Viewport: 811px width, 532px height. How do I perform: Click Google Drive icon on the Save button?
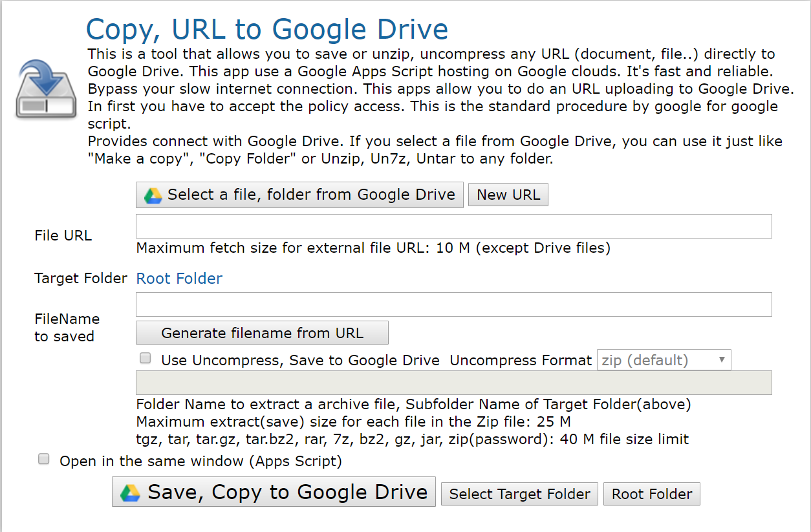point(131,493)
